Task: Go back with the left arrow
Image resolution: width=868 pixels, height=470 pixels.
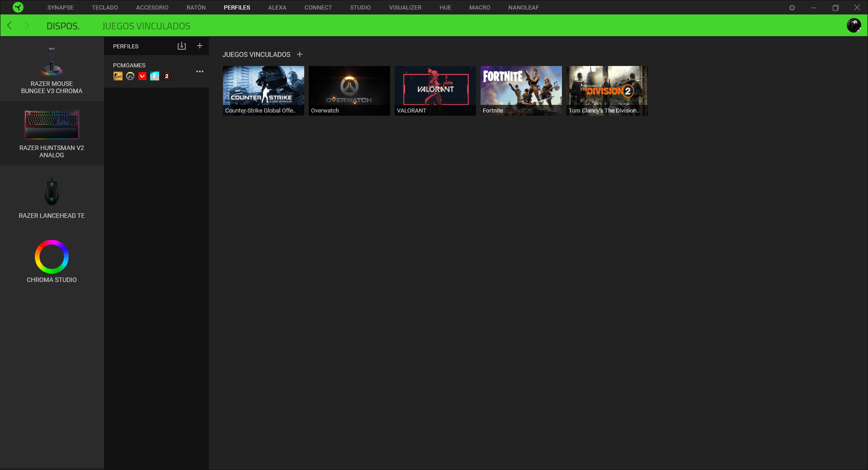Action: coord(9,25)
